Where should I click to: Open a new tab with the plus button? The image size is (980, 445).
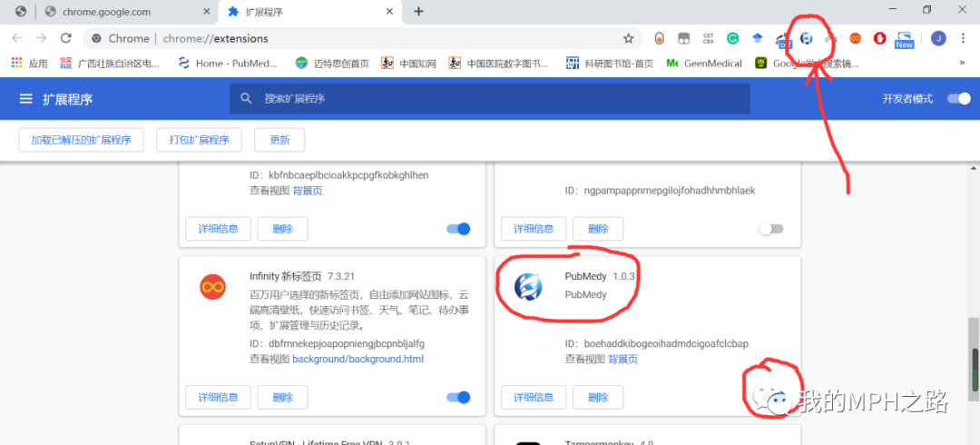(x=418, y=11)
